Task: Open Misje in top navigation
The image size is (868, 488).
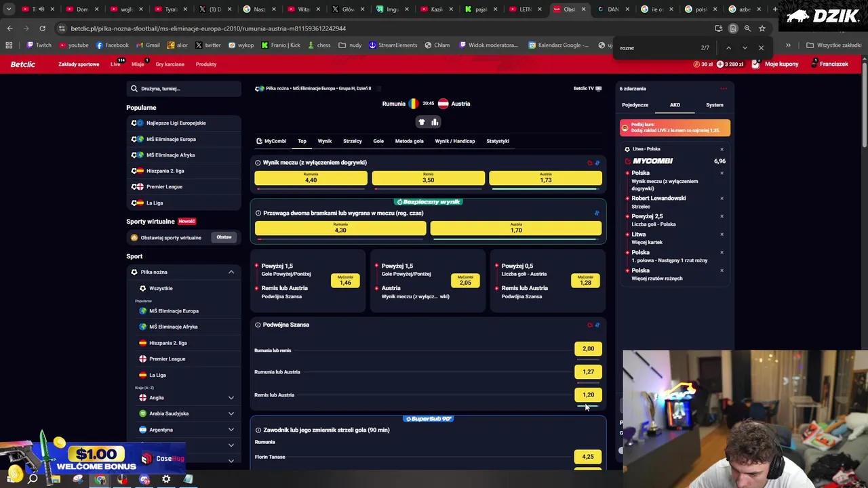Action: (138, 64)
